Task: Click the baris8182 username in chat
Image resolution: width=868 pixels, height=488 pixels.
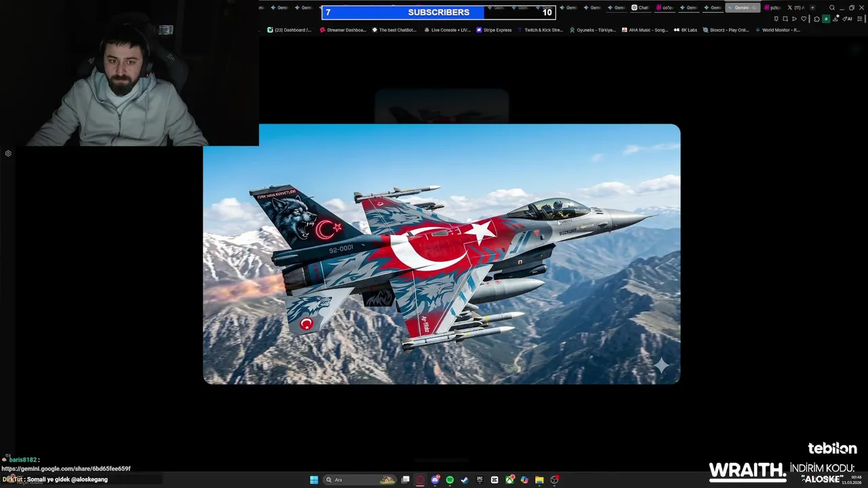Action: [23, 460]
